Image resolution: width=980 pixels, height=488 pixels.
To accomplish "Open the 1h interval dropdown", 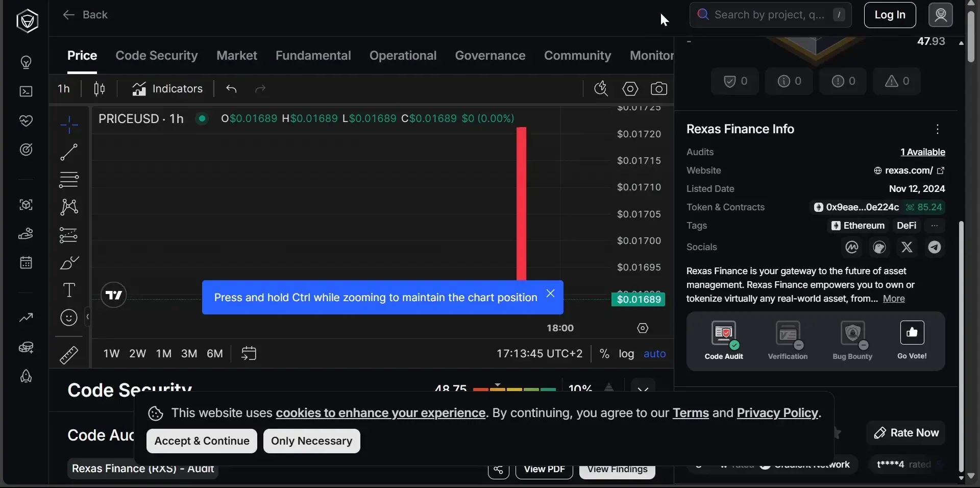I will 64,89.
